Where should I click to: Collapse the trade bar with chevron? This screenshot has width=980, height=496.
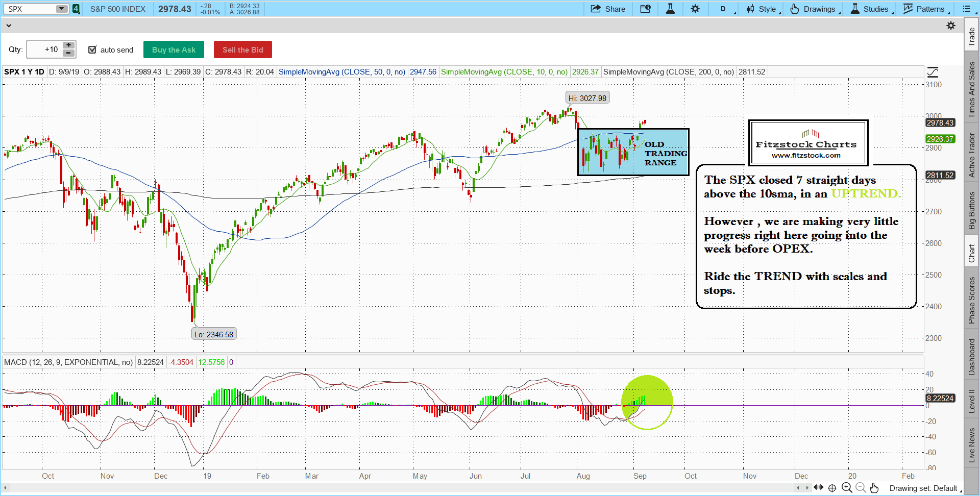pos(9,26)
